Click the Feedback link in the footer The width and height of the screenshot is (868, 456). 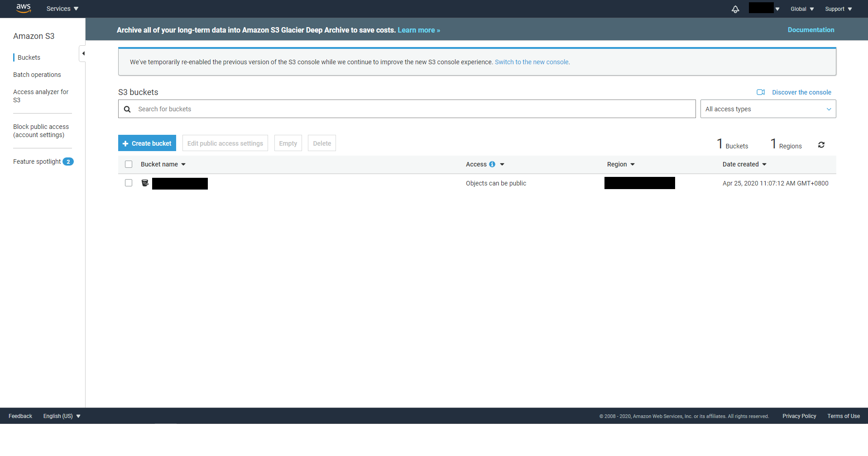(x=20, y=416)
